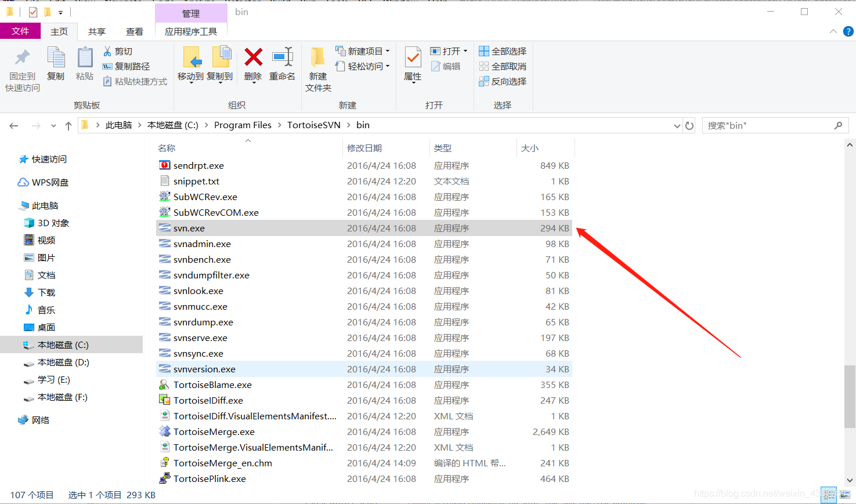
Task: Open the Copy to folder menu
Action: (x=220, y=64)
